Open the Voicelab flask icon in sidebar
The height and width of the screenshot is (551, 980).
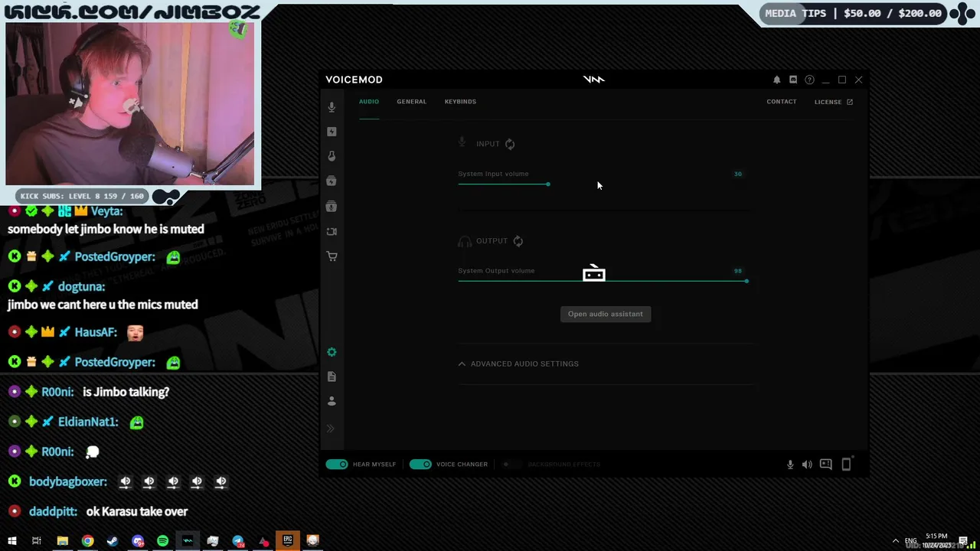point(332,156)
